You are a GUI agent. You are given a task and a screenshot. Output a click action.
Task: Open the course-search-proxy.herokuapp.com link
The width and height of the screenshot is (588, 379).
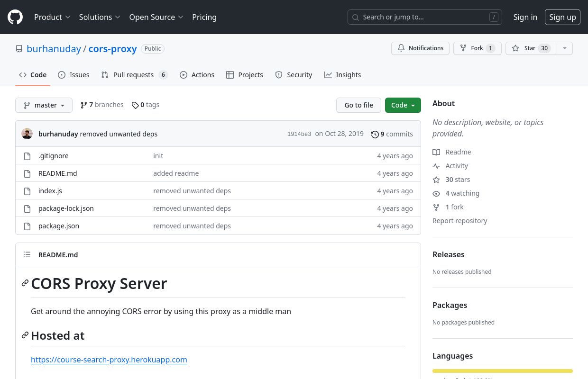click(109, 360)
